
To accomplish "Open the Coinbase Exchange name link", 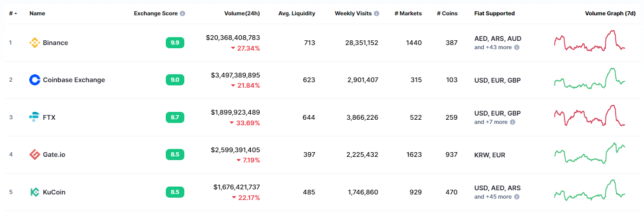I will tap(74, 80).
